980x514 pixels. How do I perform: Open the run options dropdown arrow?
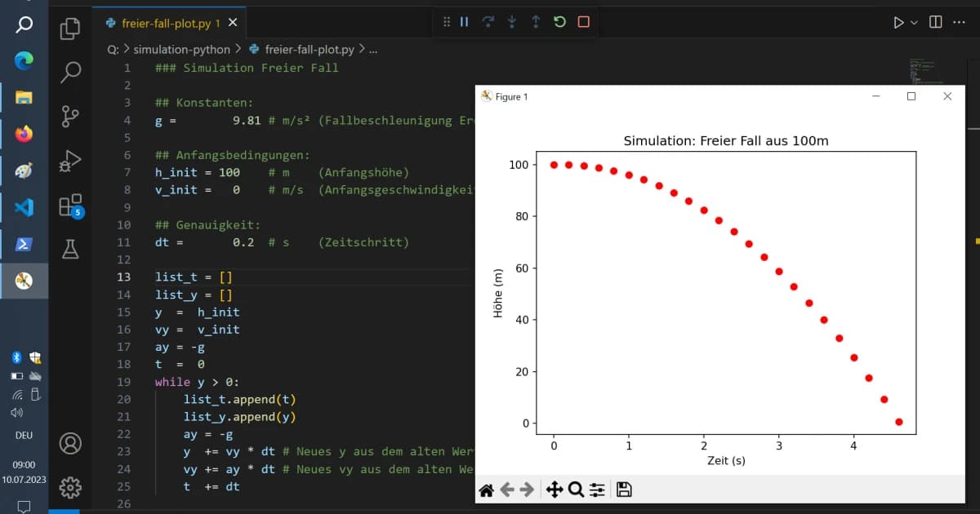click(914, 23)
